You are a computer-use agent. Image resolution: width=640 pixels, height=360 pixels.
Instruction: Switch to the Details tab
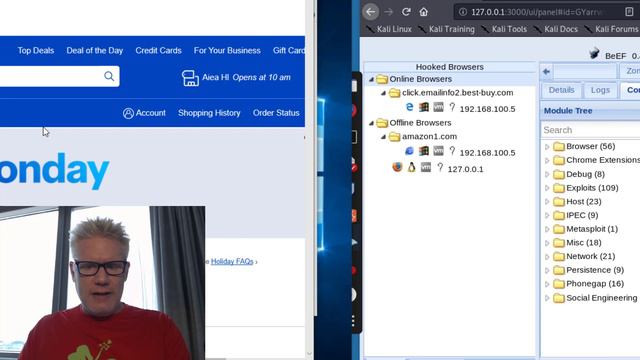[561, 90]
